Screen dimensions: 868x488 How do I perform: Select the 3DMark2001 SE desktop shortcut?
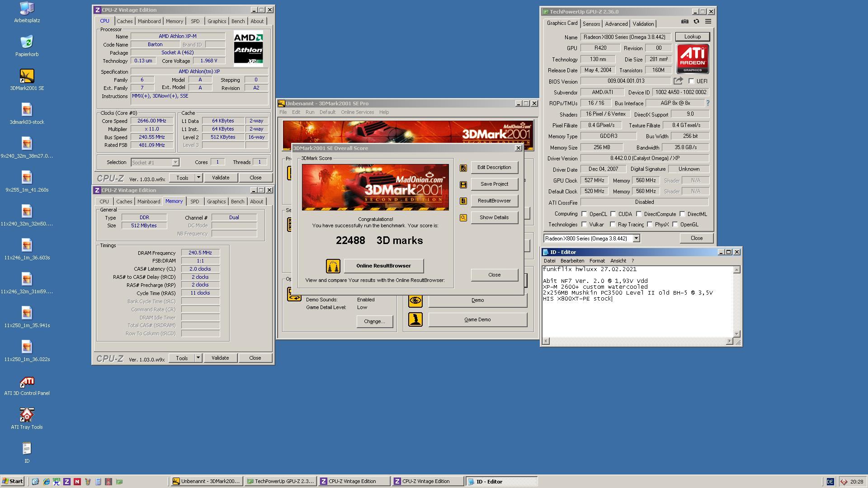click(27, 80)
